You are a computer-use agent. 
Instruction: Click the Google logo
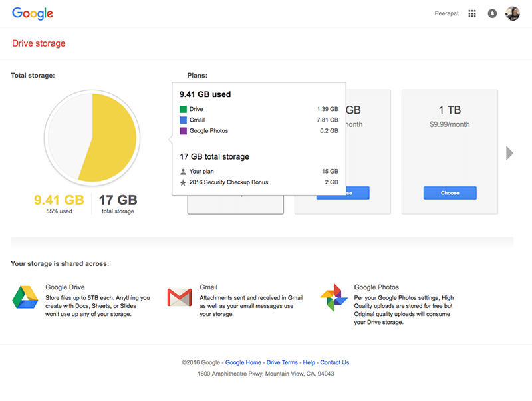point(33,13)
